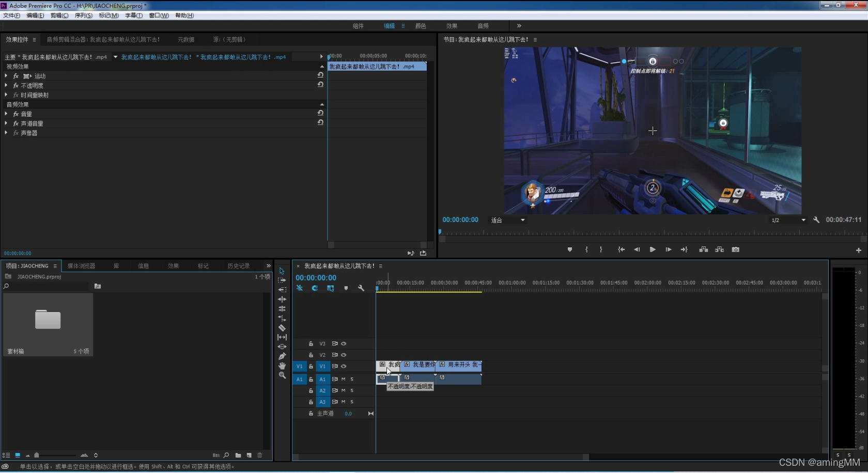Solo audio track A1
The image size is (868, 473).
352,379
